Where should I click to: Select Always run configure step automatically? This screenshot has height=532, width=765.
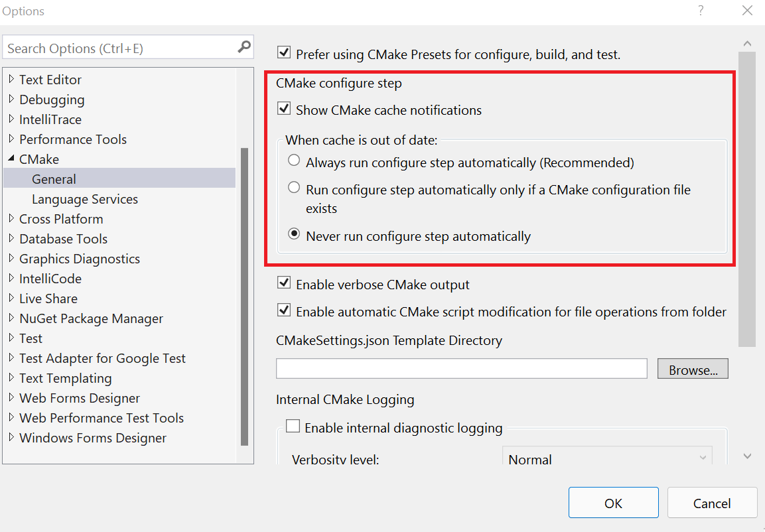point(294,160)
